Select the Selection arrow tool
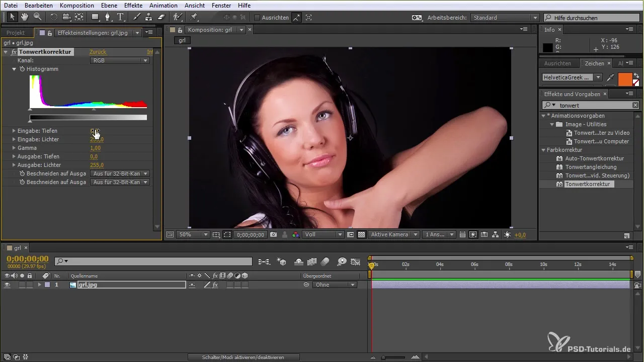This screenshot has width=644, height=362. pos(12,17)
